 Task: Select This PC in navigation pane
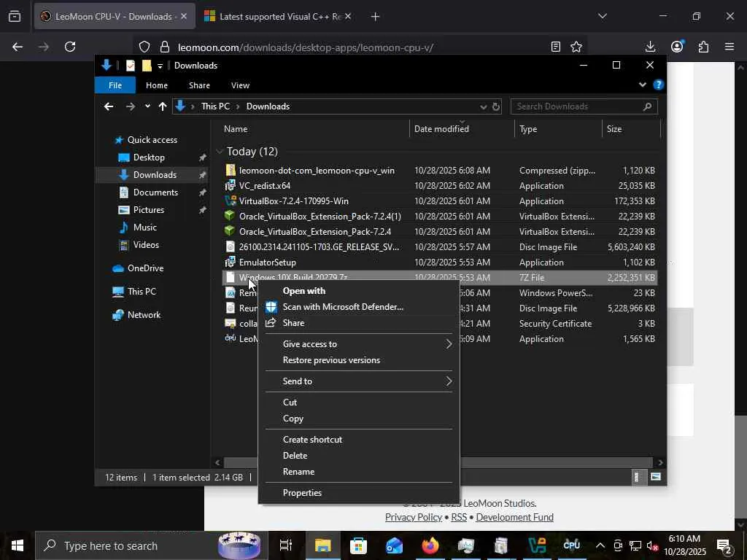coord(142,292)
